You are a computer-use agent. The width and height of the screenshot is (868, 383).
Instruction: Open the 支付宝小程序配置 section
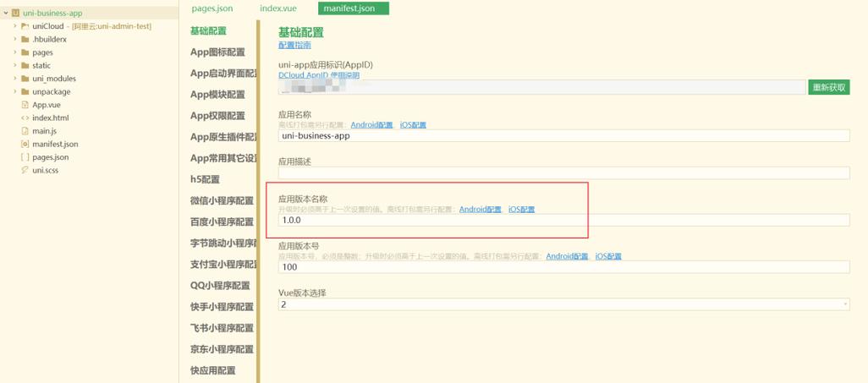click(222, 264)
